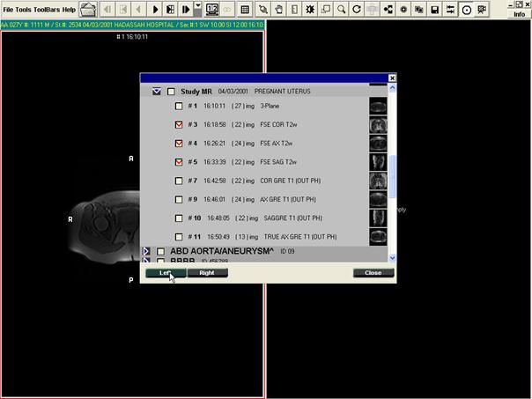The width and height of the screenshot is (532, 399).
Task: Click the overlapping squares icon
Action: (326, 10)
